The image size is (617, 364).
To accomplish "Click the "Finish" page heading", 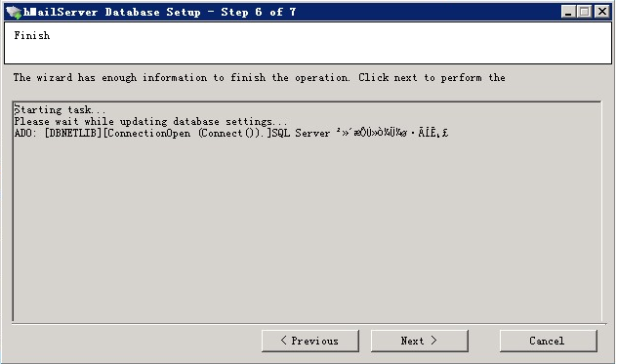I will tap(32, 36).
